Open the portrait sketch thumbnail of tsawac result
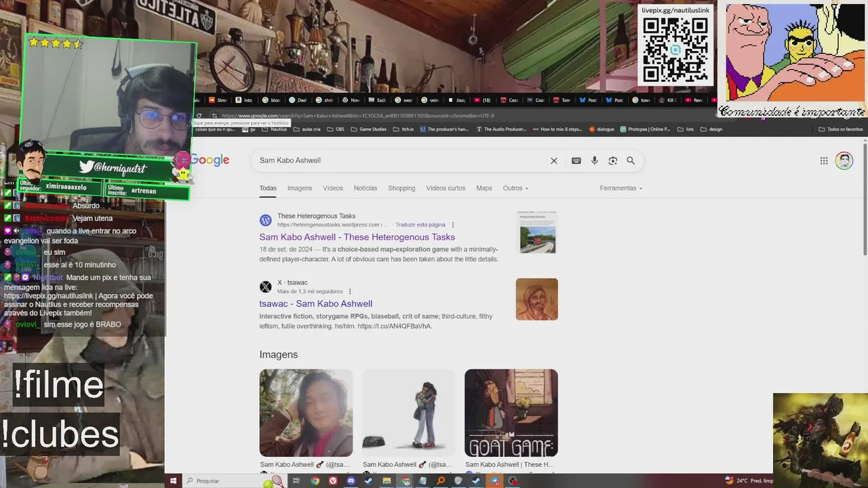This screenshot has width=868, height=488. 536,299
